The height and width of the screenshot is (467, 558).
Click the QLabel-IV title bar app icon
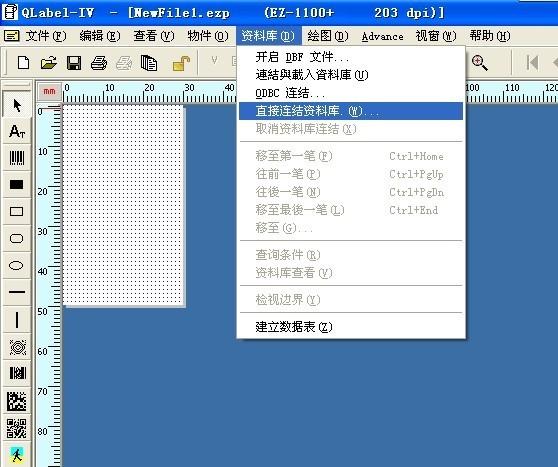(10, 12)
